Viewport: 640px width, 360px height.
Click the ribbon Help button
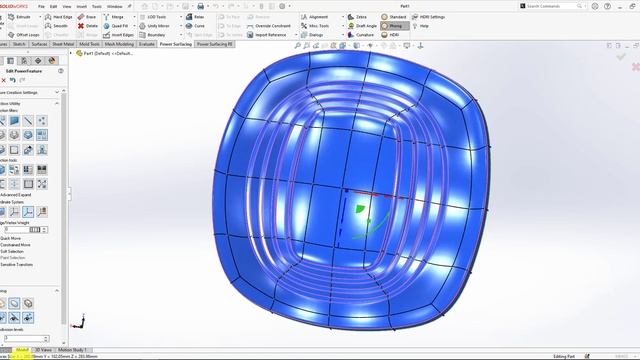click(420, 26)
